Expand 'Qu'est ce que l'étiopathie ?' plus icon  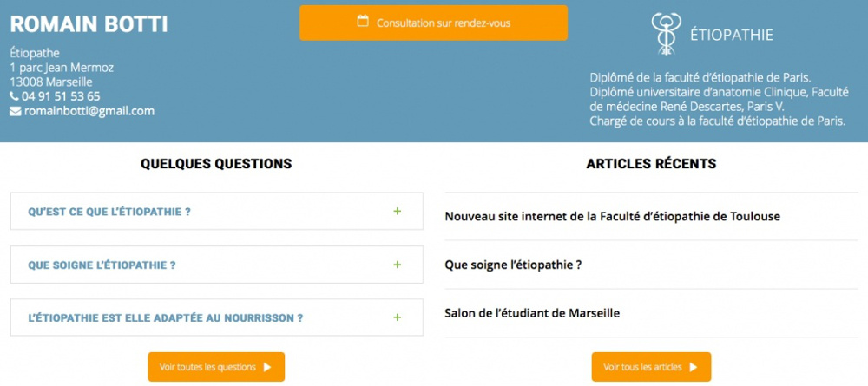click(x=398, y=211)
